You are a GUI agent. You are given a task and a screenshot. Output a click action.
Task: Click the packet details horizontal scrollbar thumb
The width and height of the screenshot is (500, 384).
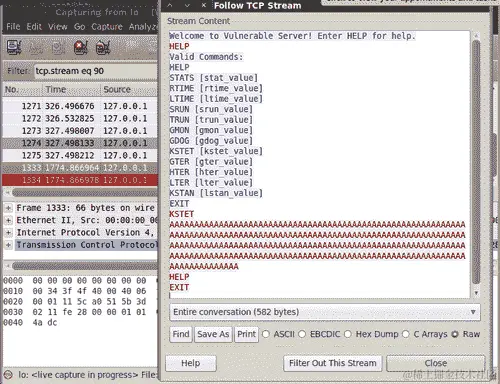[85, 266]
